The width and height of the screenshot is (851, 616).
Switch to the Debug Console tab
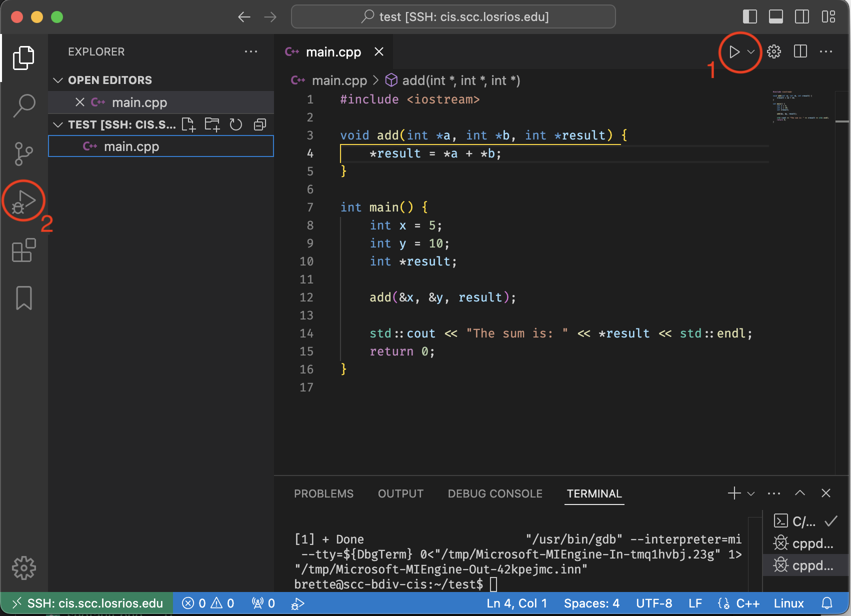494,494
